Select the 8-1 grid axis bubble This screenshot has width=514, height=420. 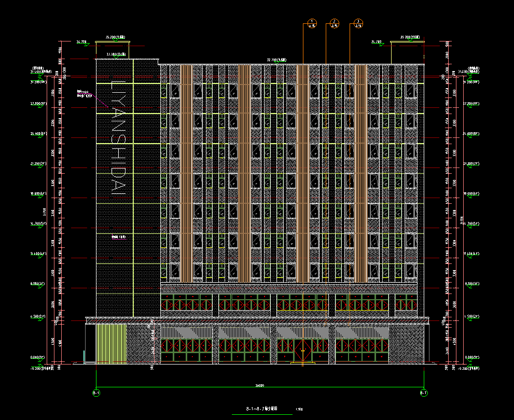click(96, 393)
